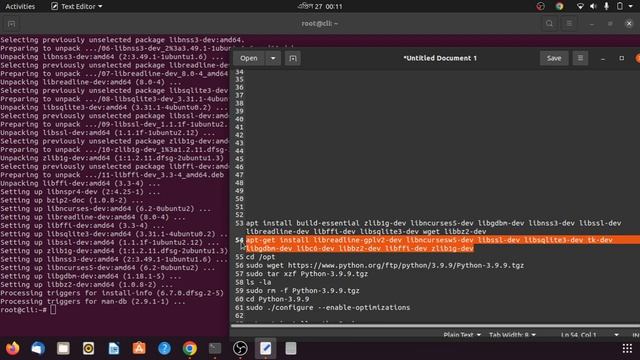Open Text Editor hamburger menu
Image resolution: width=640 pixels, height=360 pixels.
click(x=580, y=58)
